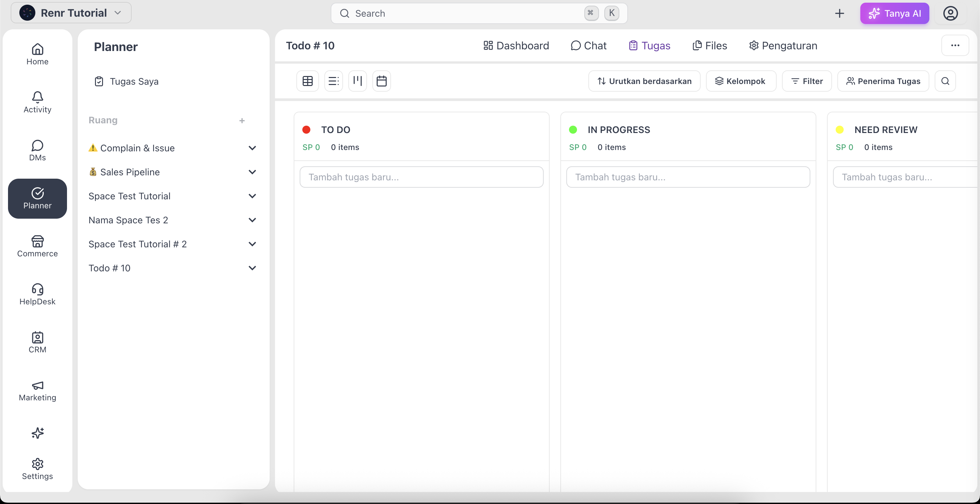980x504 pixels.
Task: Click the green IN PROGRESS status dot
Action: (x=573, y=130)
